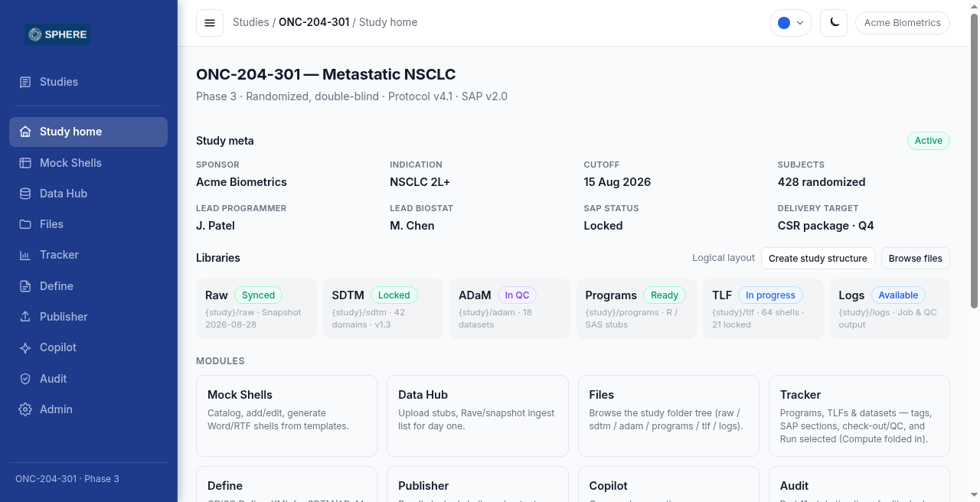Viewport: 980px width, 502px height.
Task: Click the ONC-204-301 · Phase 3 sidebar footer
Action: 67,479
